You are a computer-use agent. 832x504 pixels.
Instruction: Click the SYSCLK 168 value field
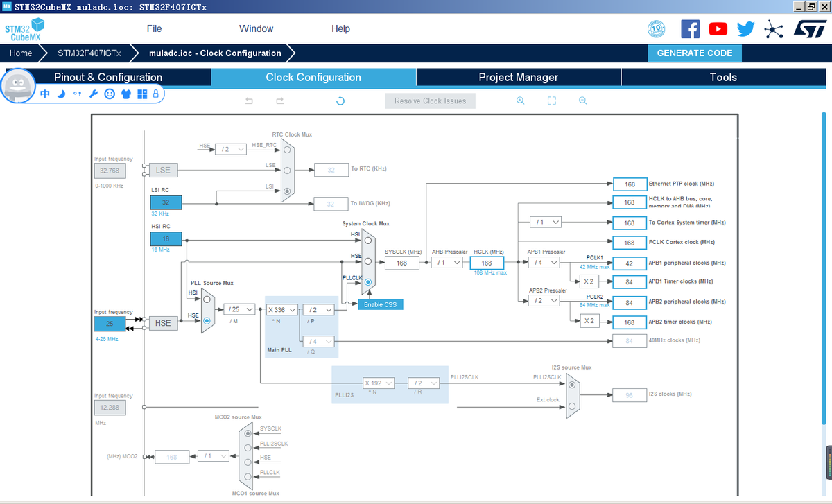[x=402, y=263]
